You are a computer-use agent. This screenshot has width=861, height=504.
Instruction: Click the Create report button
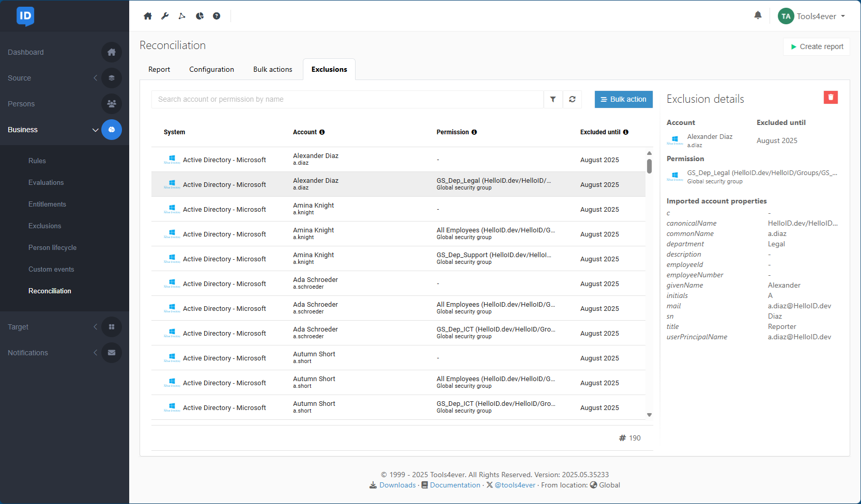[817, 46]
